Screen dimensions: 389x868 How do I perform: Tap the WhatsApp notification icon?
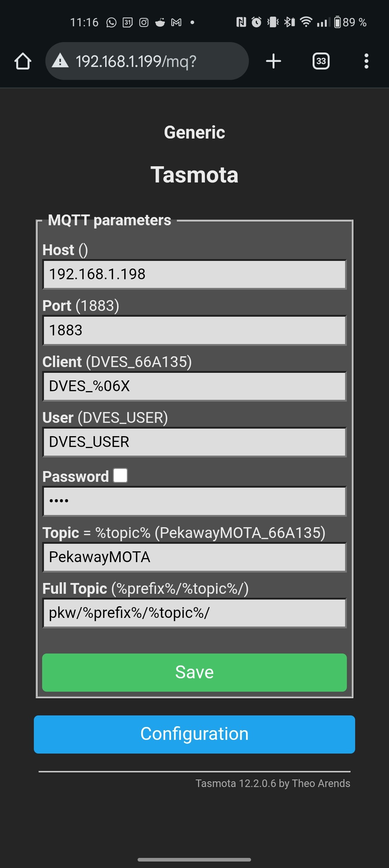[111, 23]
